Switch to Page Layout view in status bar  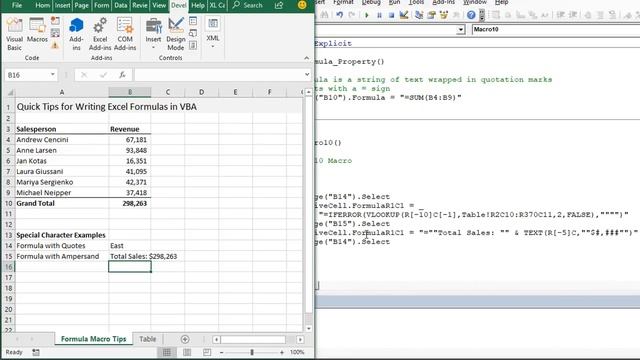(187, 352)
